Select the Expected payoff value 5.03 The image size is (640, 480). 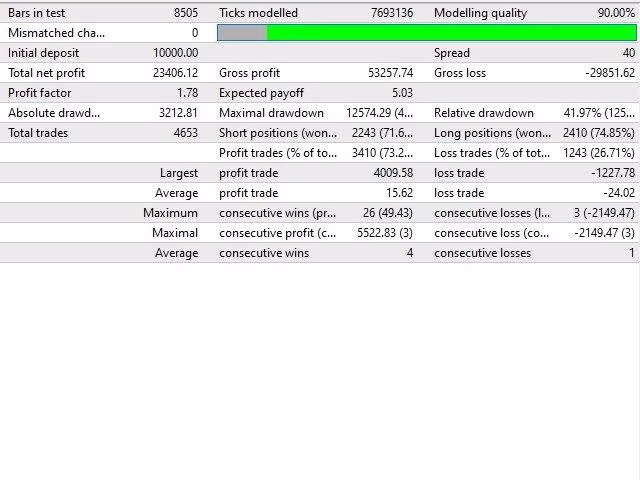click(402, 93)
